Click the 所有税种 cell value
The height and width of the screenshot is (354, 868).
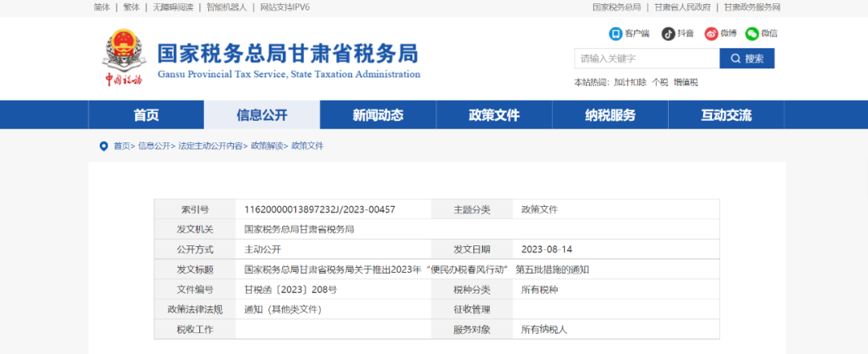point(540,290)
